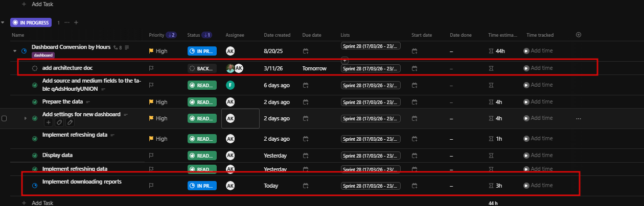The width and height of the screenshot is (644, 206).
Task: Open due date calendar for Dashboard Conversion by Hours
Action: tap(306, 51)
